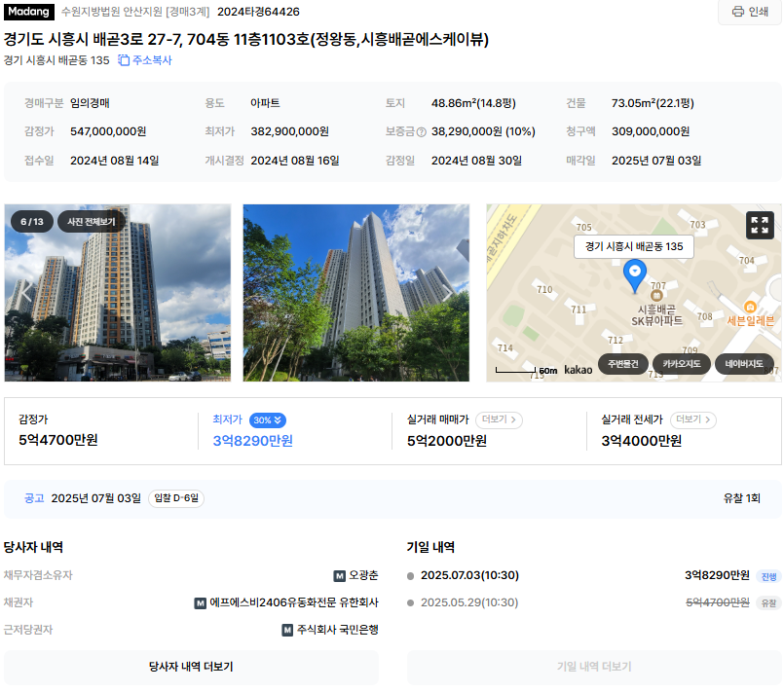Screen dimensions: 784x692
Task: Expand 기일 내역 더보기
Action: point(594,667)
